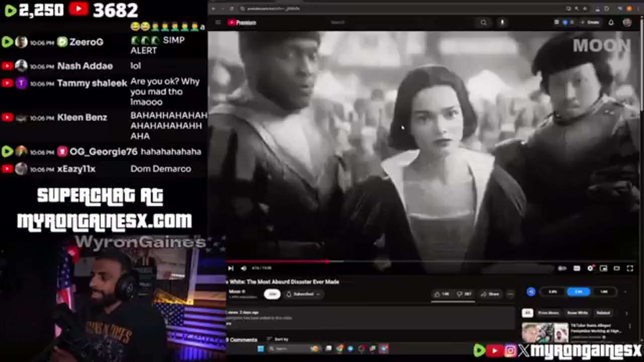Viewport: 644px width, 362px height.
Task: Skip to next video in player
Action: point(230,268)
